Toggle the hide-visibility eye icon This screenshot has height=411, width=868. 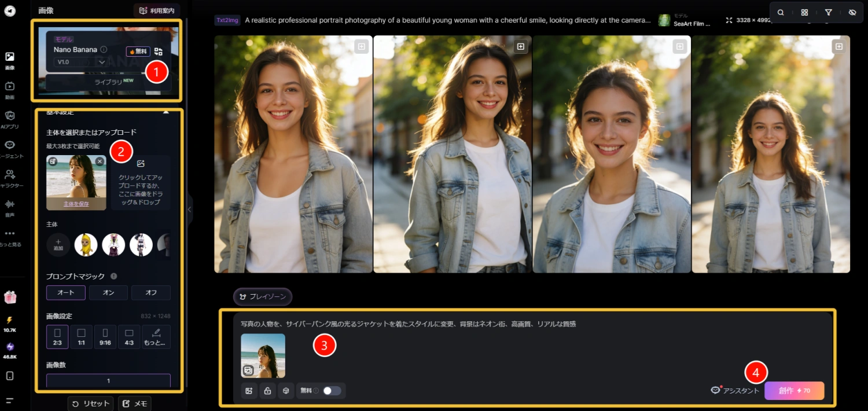[x=852, y=12]
